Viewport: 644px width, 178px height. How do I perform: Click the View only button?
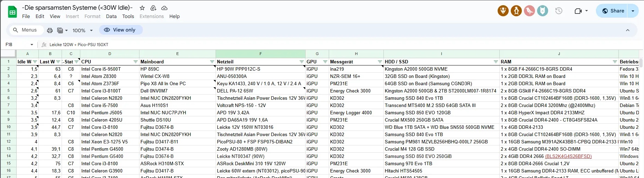pyautogui.click(x=121, y=30)
